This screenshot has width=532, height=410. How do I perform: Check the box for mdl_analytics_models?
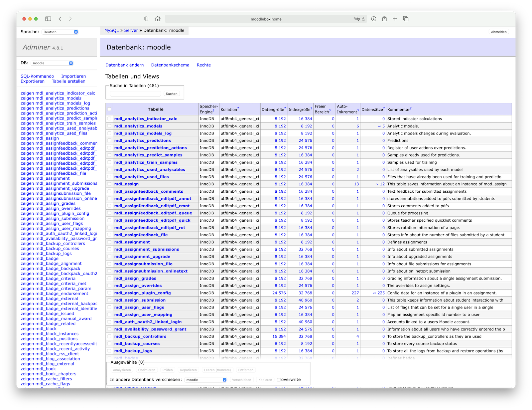[109, 126]
